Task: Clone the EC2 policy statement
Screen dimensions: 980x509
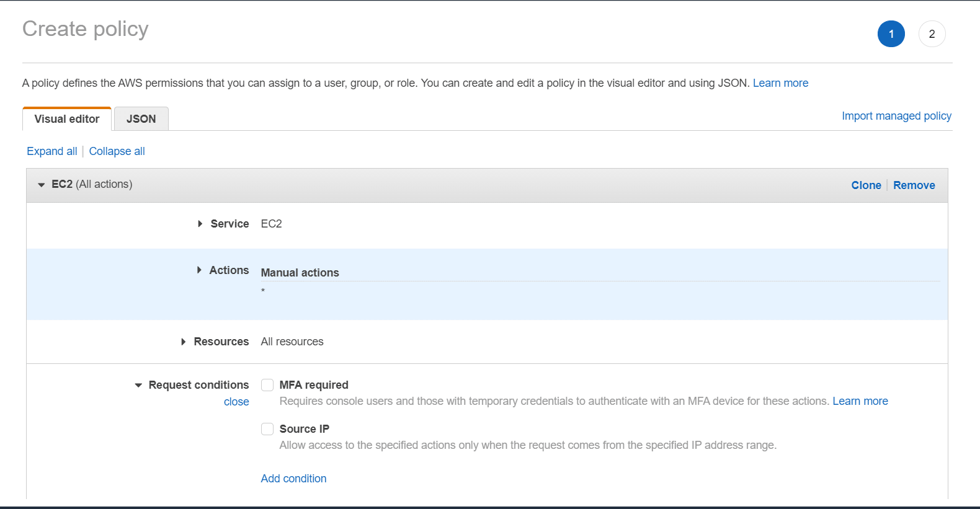Action: (x=866, y=185)
